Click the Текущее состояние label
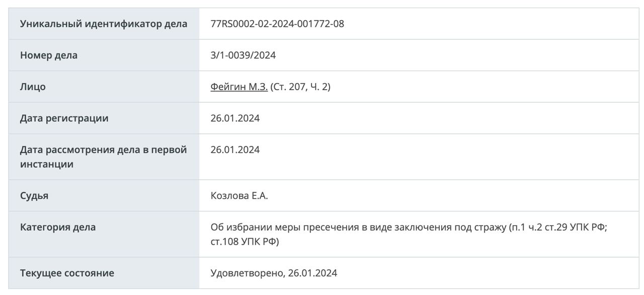 pyautogui.click(x=67, y=273)
